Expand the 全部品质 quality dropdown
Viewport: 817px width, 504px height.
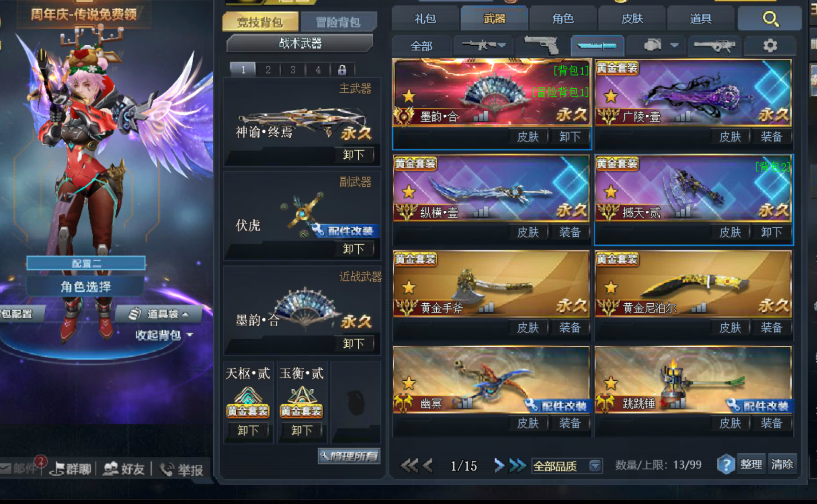tap(595, 465)
